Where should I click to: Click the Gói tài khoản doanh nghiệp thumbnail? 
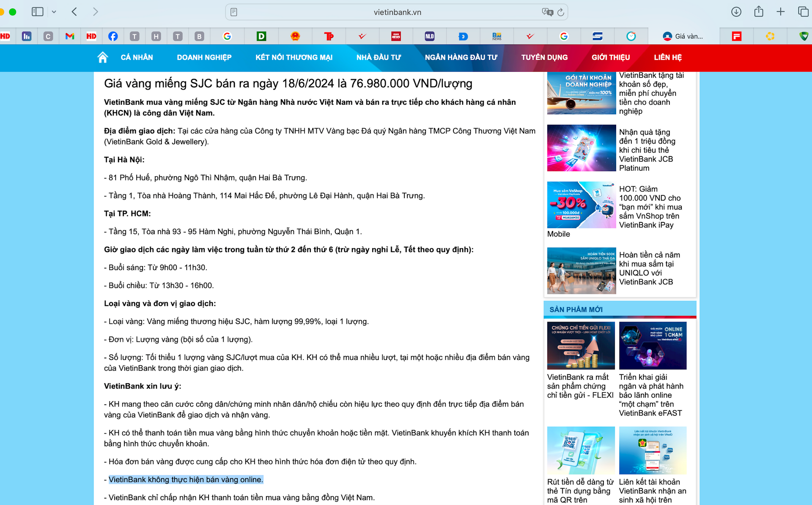(x=582, y=93)
